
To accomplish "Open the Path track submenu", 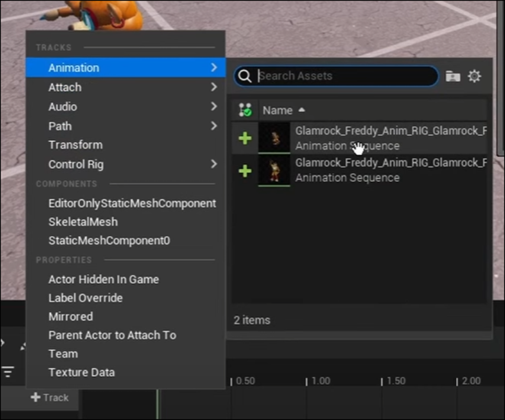I will pyautogui.click(x=125, y=126).
